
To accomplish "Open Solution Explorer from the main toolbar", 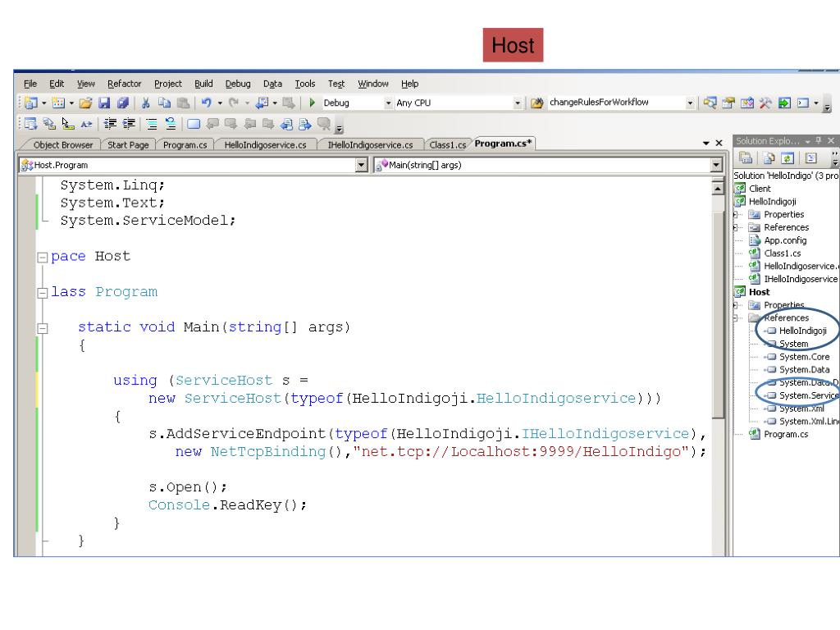I will 710,103.
